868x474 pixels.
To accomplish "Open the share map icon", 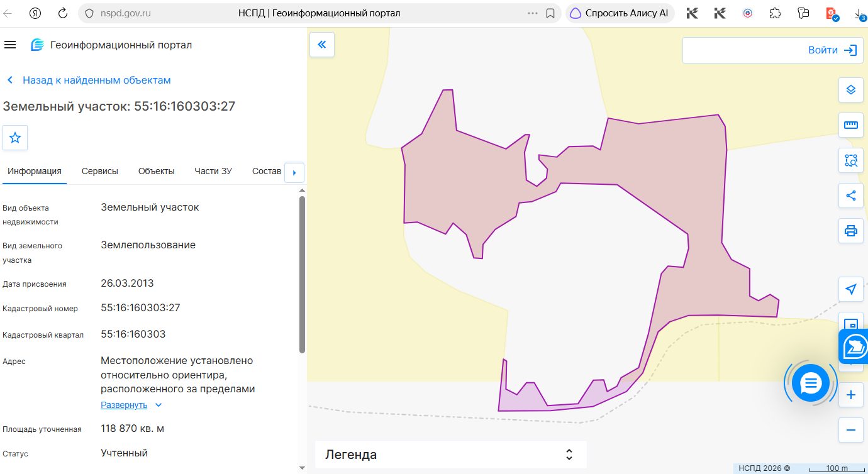I will coord(851,196).
